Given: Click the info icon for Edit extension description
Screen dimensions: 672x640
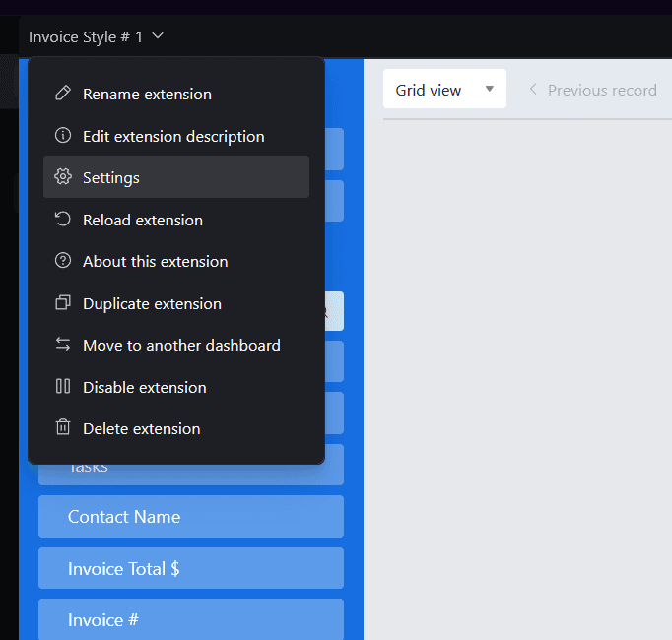Looking at the screenshot, I should tap(63, 135).
